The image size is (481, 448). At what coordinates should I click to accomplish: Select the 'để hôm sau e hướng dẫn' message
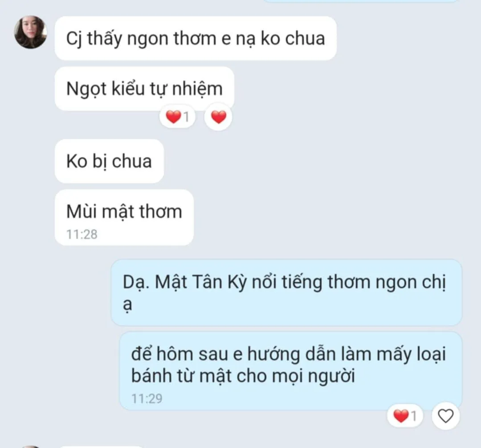pyautogui.click(x=290, y=371)
